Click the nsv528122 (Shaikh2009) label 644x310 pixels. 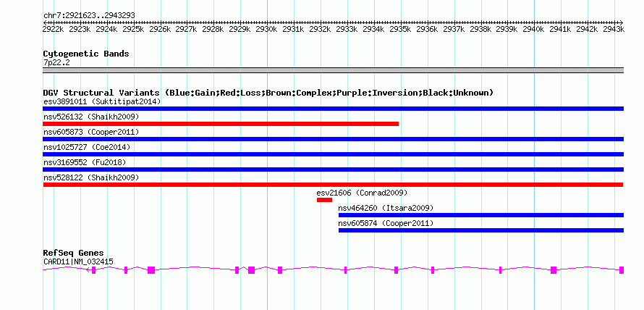91,177
